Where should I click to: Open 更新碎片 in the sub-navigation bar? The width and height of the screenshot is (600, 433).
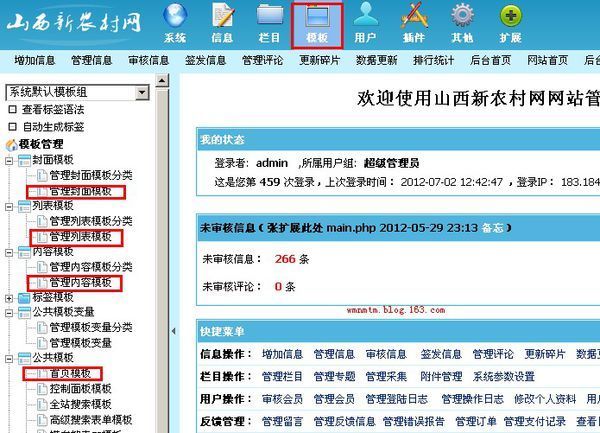point(320,60)
